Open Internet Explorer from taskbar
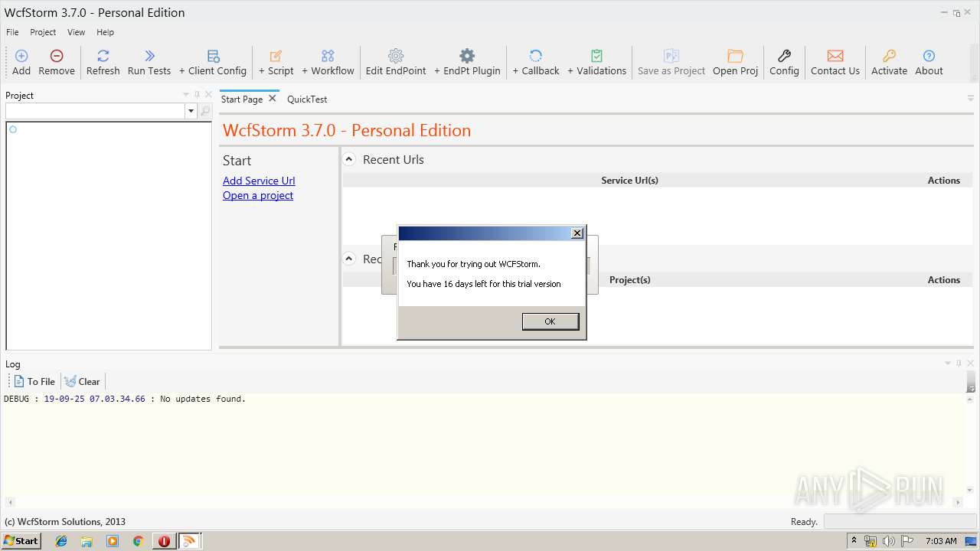 tap(61, 541)
